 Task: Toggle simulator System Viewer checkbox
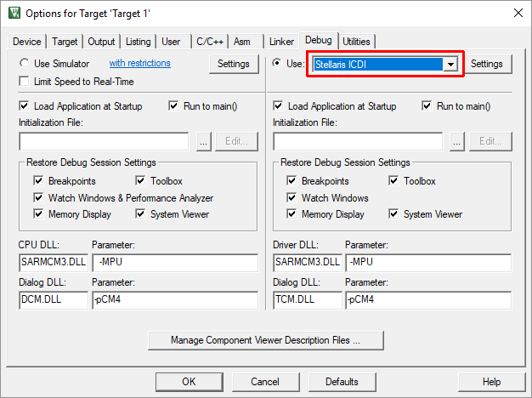(x=140, y=214)
